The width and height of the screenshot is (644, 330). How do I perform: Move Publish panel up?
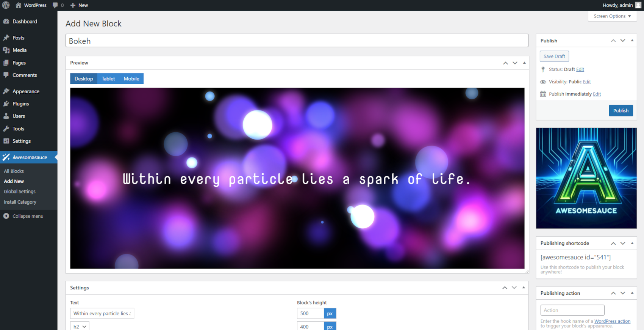(x=613, y=41)
